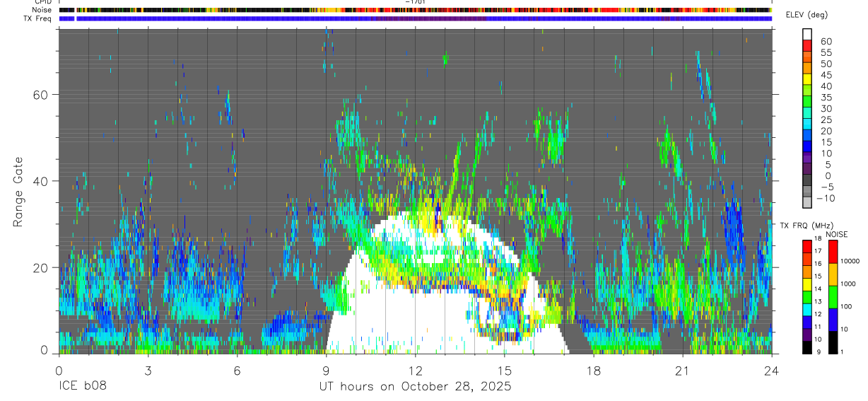Viewport: 868px width, 401px height.
Task: Click the 60 tick on Range Gate axis
Action: [x=40, y=95]
